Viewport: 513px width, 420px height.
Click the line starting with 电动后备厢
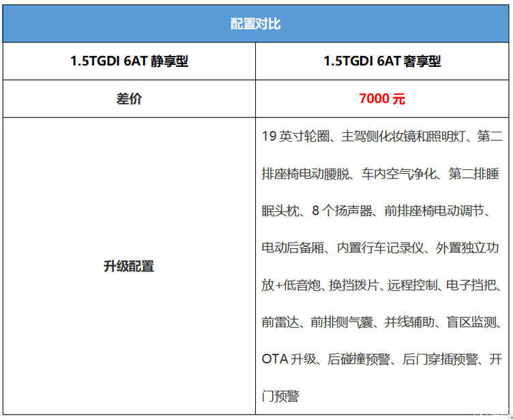coord(381,248)
